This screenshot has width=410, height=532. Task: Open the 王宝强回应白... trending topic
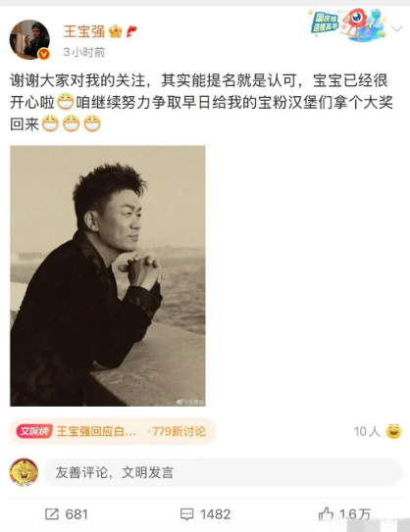point(96,431)
